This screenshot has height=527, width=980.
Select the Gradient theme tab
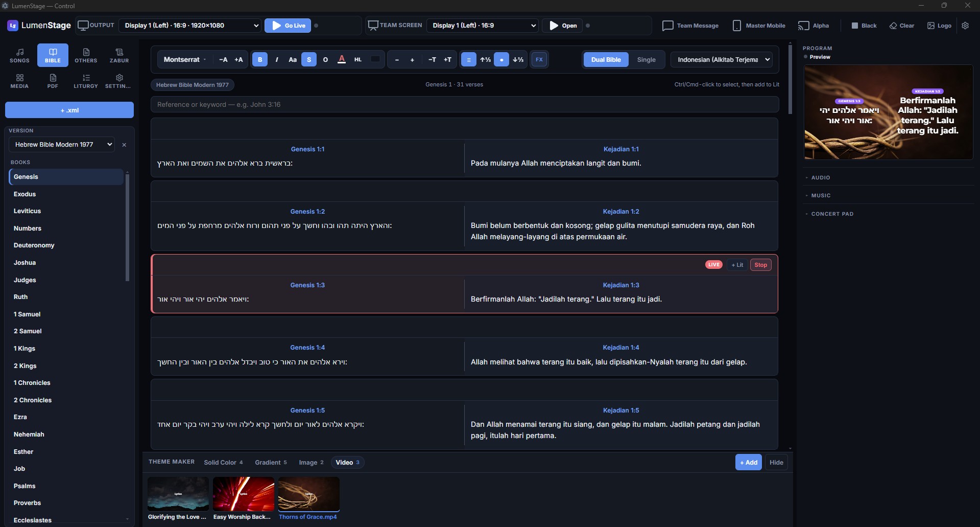pos(271,463)
